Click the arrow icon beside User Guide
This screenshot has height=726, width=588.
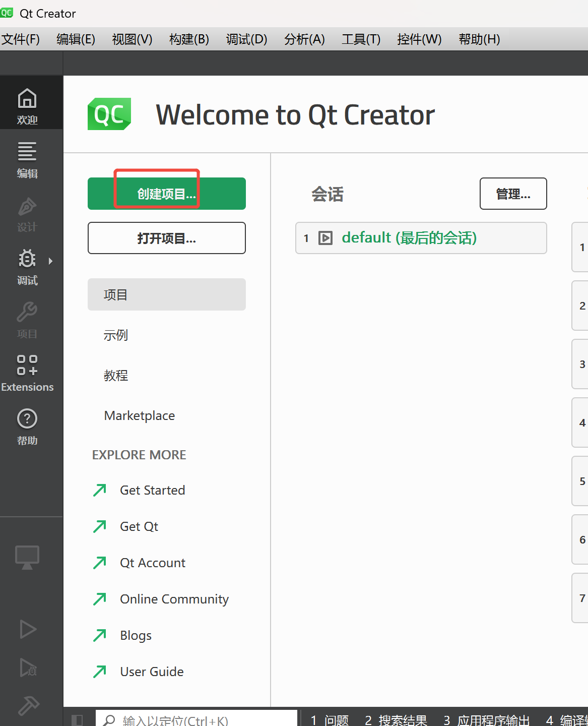[x=100, y=672]
